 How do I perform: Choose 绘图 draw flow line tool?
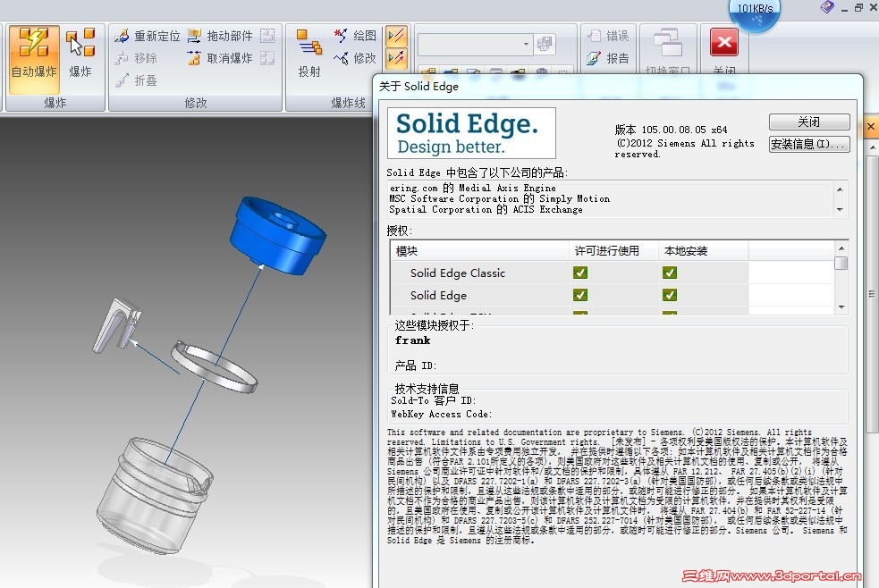point(355,36)
